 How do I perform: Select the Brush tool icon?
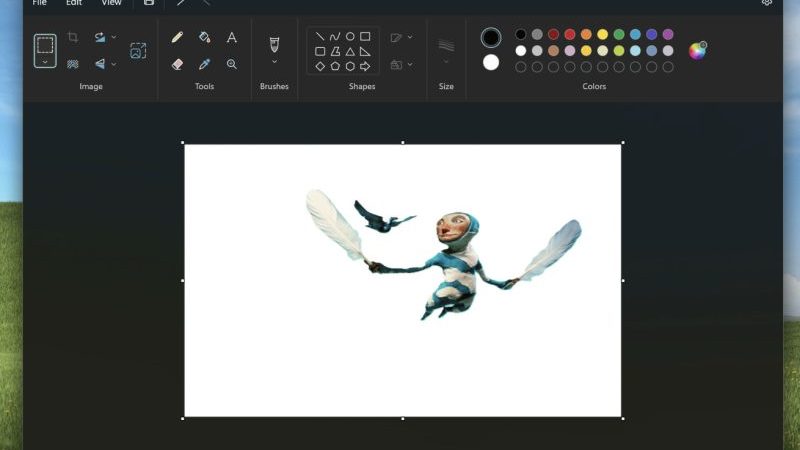point(274,44)
